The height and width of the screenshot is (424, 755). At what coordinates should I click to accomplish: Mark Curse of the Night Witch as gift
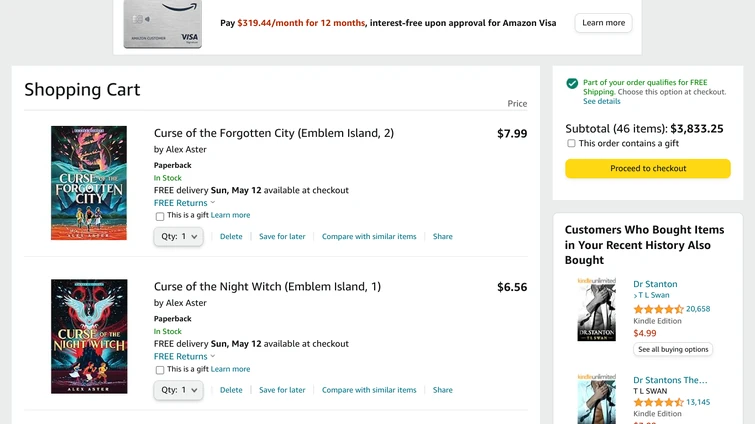tap(160, 370)
